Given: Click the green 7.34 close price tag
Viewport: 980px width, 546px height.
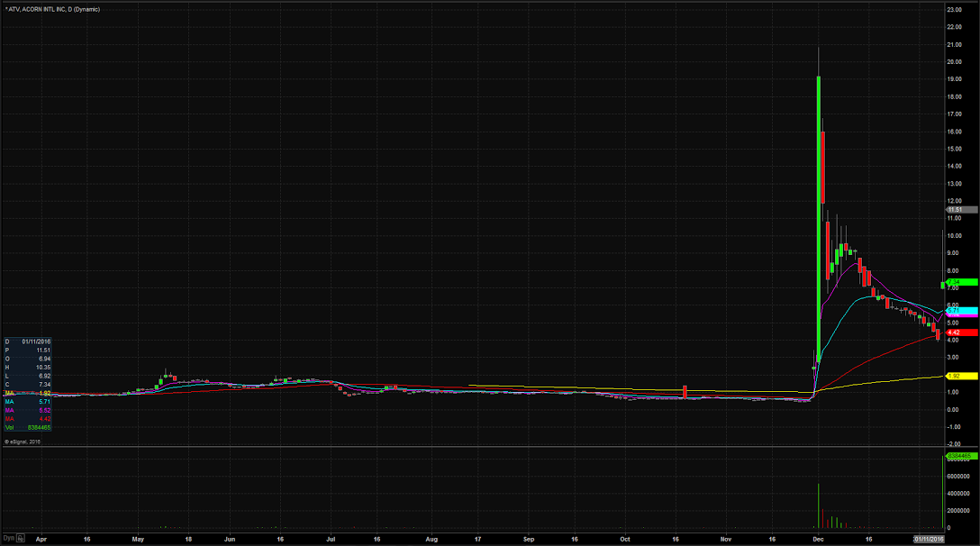Looking at the screenshot, I should pyautogui.click(x=960, y=282).
